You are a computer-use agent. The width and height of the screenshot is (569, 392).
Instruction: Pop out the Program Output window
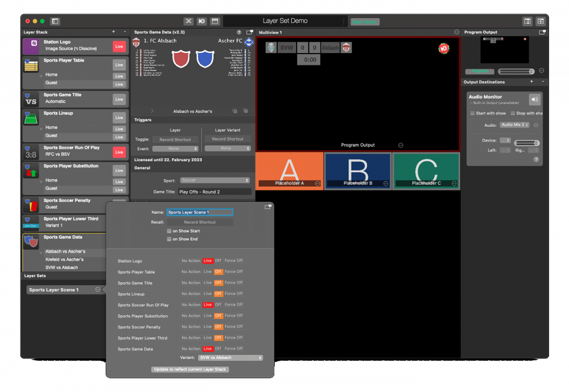click(542, 32)
